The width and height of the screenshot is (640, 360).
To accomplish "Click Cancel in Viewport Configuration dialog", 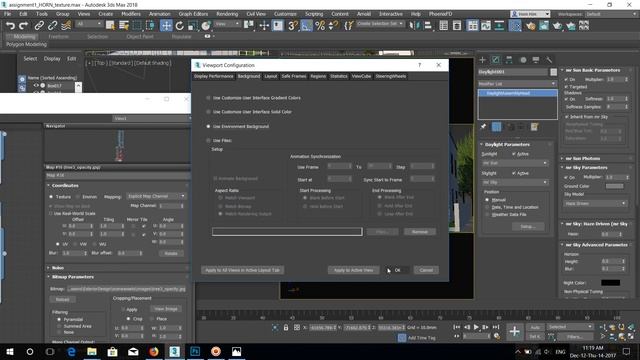I will [426, 270].
